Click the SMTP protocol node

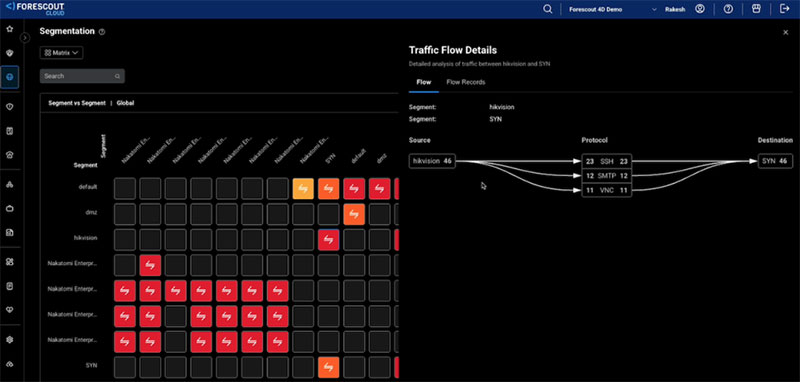(x=607, y=176)
